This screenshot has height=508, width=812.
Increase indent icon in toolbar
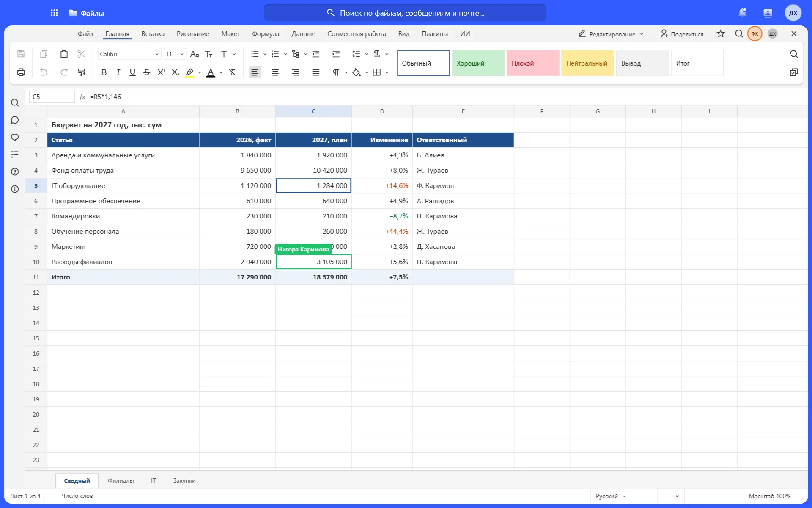coord(336,54)
